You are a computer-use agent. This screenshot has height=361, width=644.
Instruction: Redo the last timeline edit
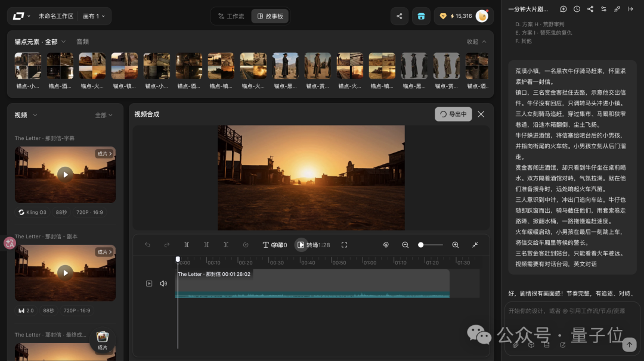coord(167,245)
